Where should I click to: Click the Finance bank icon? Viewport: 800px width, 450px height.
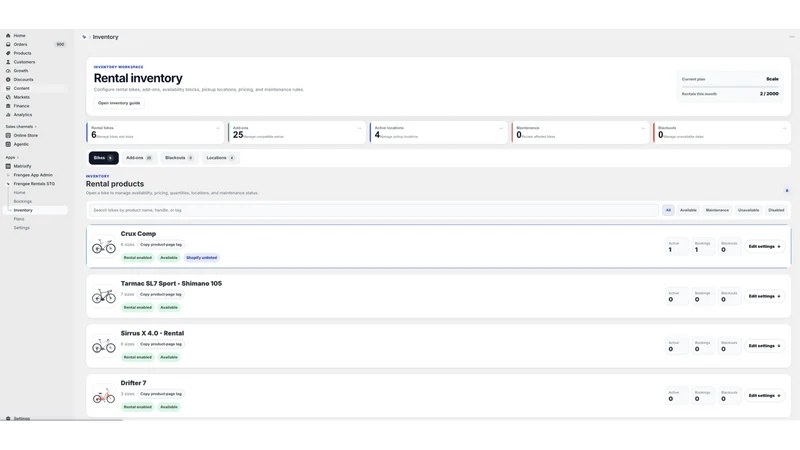[8, 106]
